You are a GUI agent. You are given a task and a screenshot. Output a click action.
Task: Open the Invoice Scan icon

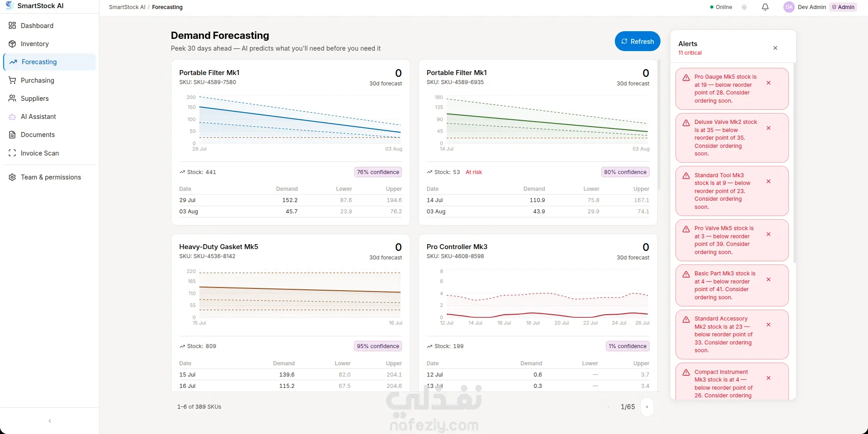(x=12, y=153)
